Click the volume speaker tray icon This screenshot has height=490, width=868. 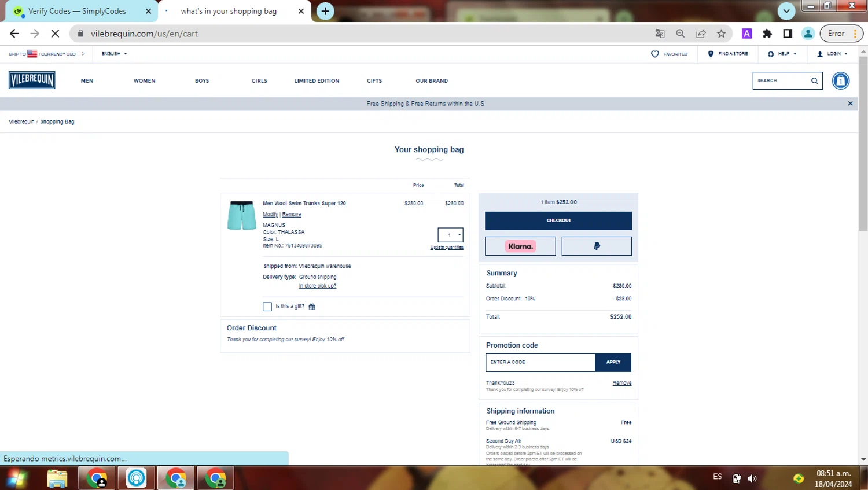[752, 478]
